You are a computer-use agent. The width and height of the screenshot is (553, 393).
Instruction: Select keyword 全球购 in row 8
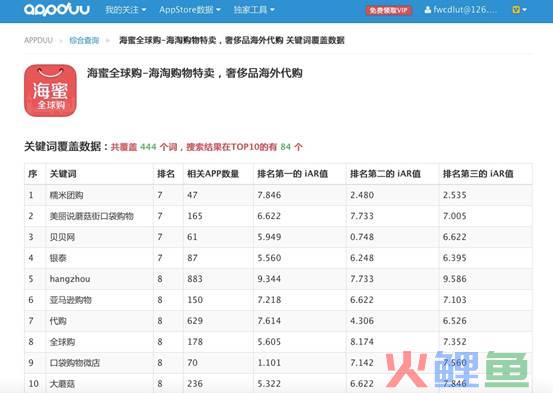click(62, 342)
